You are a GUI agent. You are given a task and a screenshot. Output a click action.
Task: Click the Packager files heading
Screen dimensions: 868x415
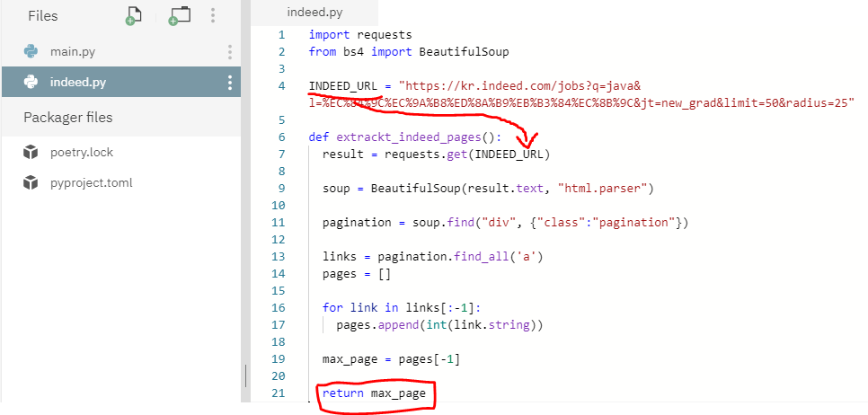(x=67, y=118)
